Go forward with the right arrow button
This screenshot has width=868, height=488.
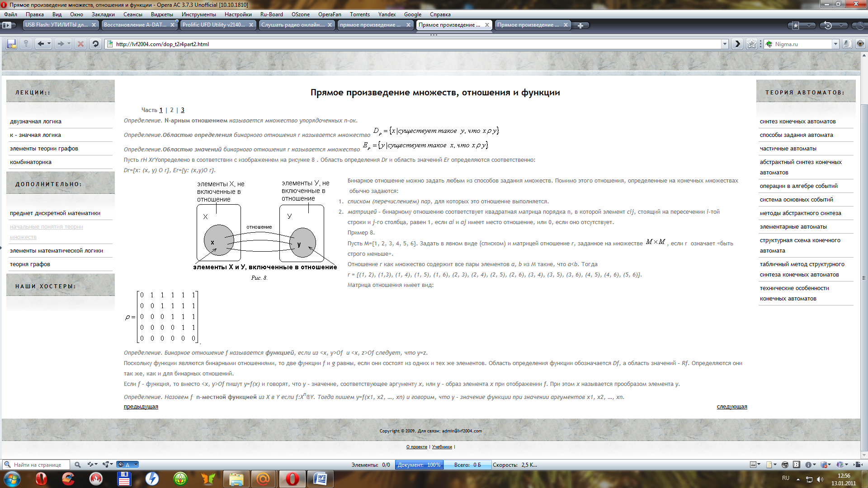(x=60, y=44)
